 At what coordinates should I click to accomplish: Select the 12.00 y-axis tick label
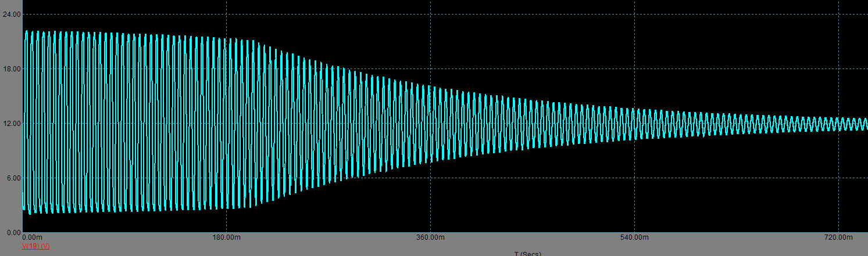point(12,123)
